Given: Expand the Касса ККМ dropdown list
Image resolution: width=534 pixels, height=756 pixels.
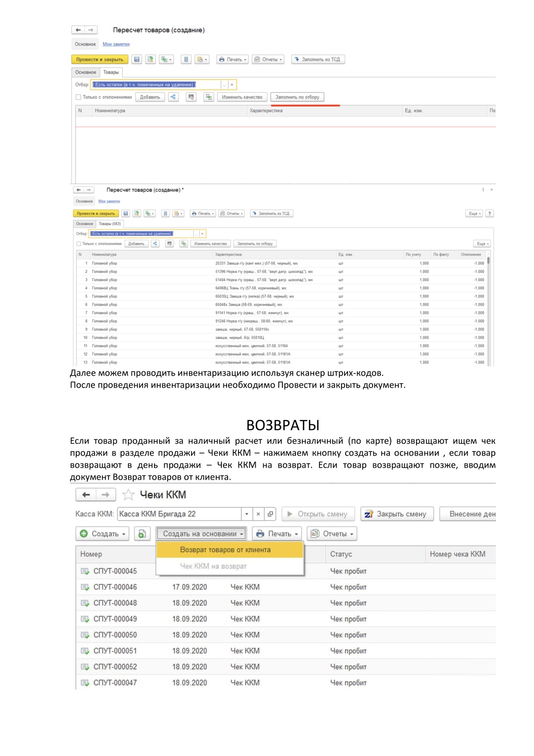Looking at the screenshot, I should [x=247, y=514].
